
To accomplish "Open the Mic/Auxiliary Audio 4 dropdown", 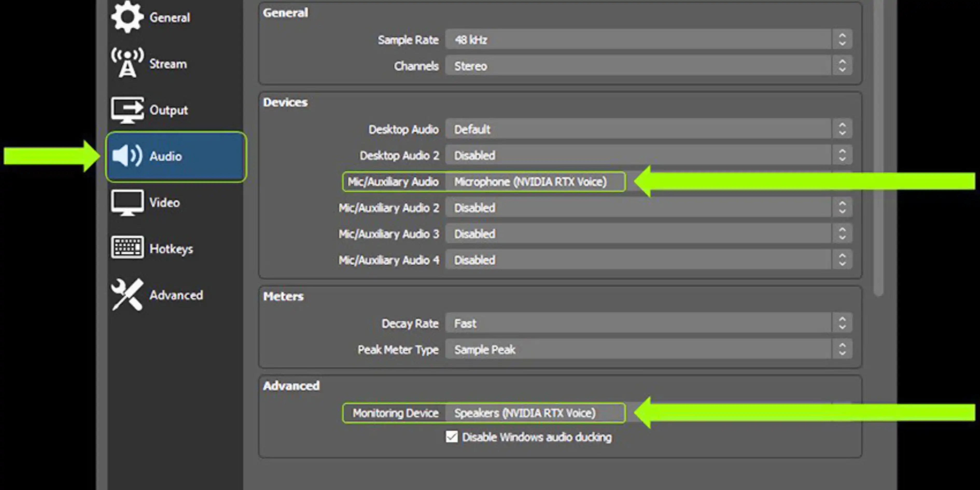I will pos(649,260).
